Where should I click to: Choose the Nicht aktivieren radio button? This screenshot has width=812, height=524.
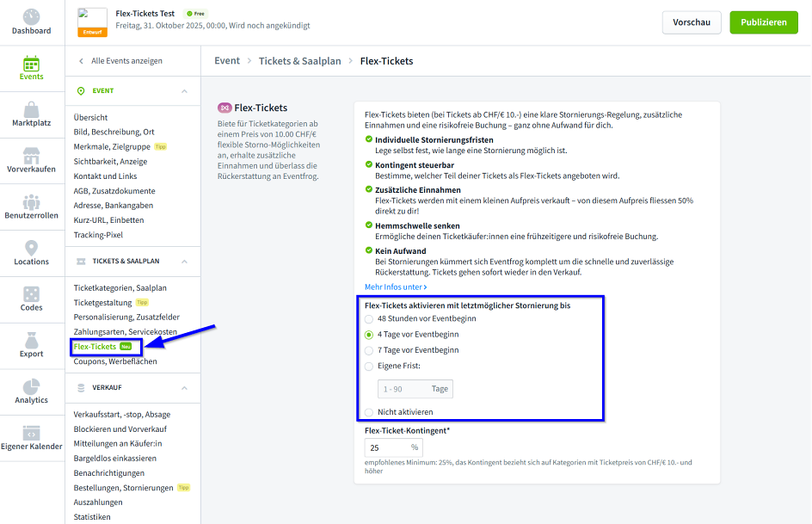369,412
